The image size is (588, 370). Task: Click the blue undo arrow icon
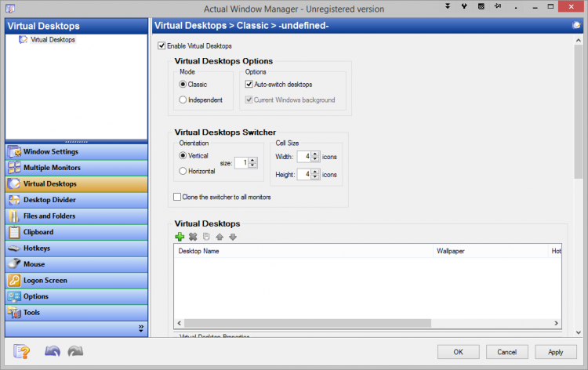52,351
